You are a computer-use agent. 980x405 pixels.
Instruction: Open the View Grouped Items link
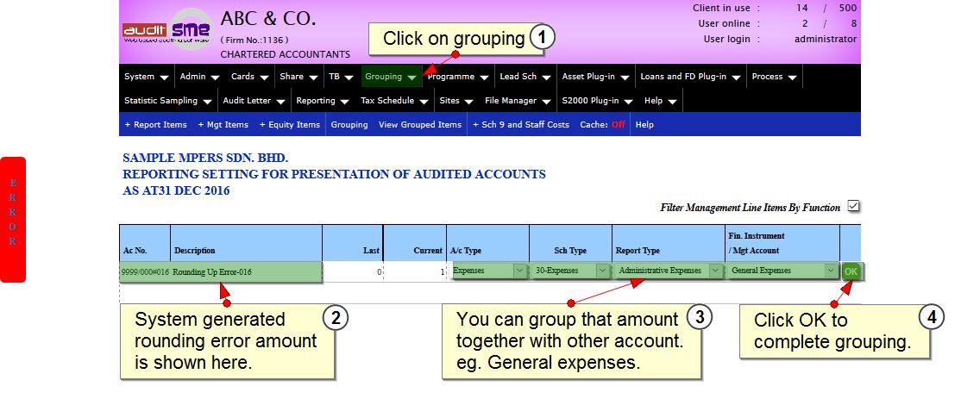coord(419,125)
